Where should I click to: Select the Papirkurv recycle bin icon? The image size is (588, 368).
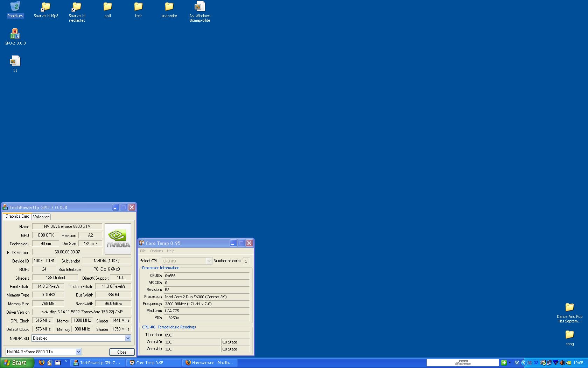[15, 10]
